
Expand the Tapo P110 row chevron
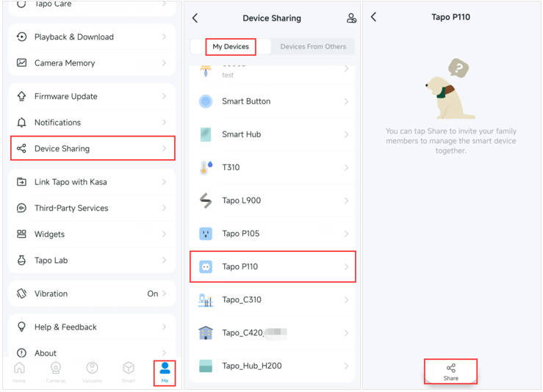point(346,267)
